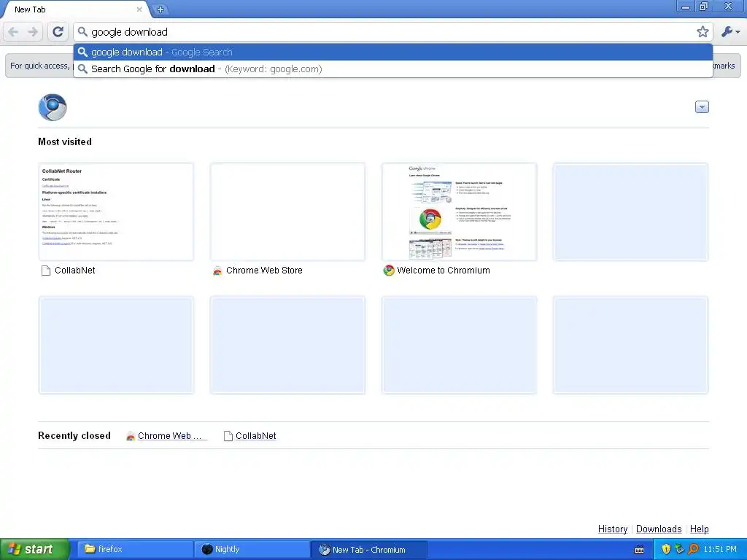
Task: Switch to the Nightly taskbar item
Action: click(252, 549)
